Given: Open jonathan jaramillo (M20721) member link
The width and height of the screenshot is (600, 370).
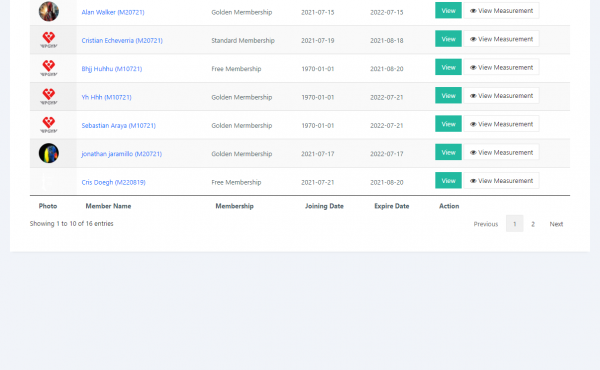Looking at the screenshot, I should tap(122, 154).
